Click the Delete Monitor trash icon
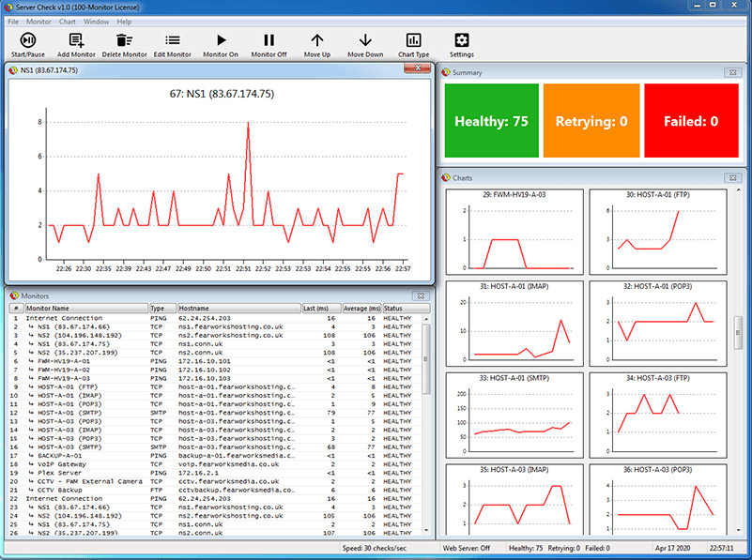Screen dimensions: 752x560 tap(124, 40)
